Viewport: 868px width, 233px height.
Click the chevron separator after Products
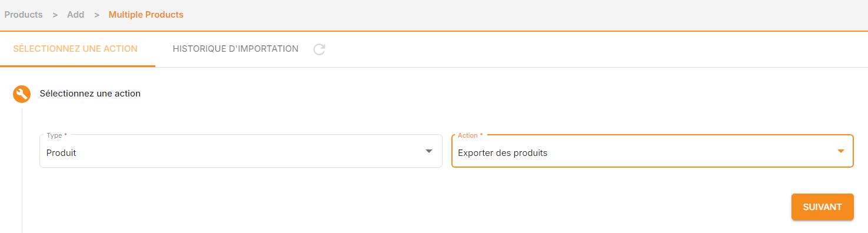(x=55, y=15)
